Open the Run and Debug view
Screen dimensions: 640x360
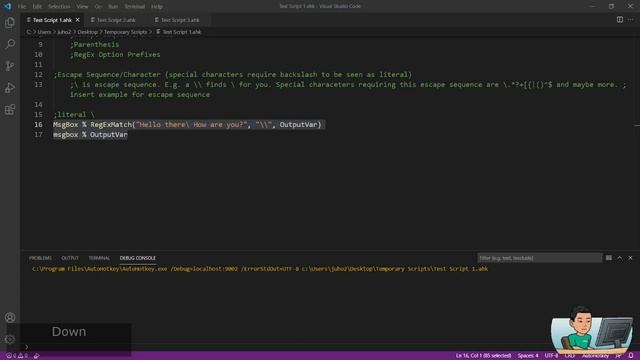click(x=10, y=88)
